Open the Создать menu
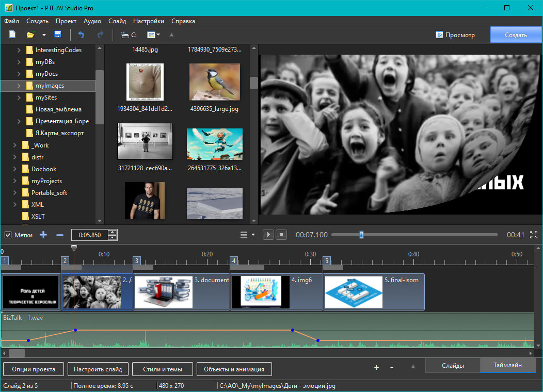 pyautogui.click(x=37, y=21)
